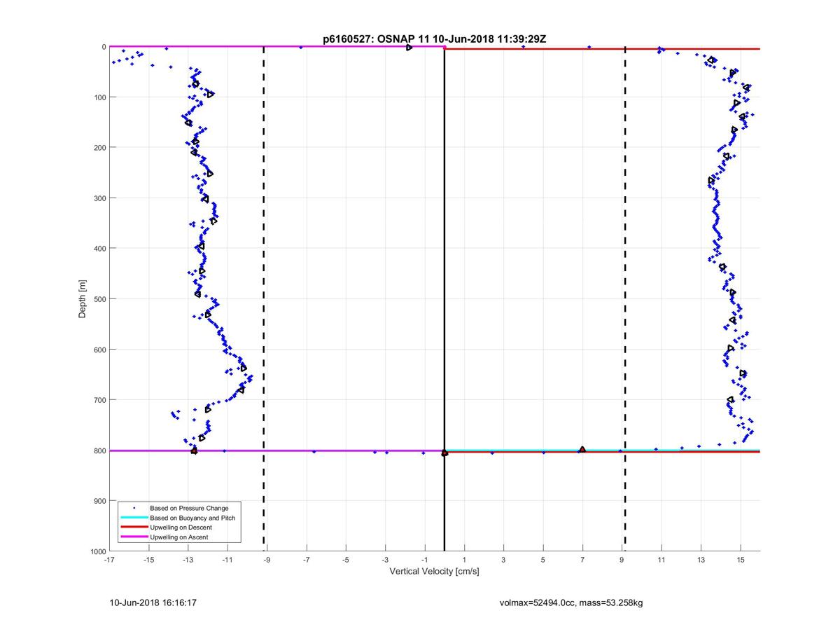This screenshot has width=840, height=620.
Task: Click the depth-axis tick label "900"
Action: pos(100,501)
